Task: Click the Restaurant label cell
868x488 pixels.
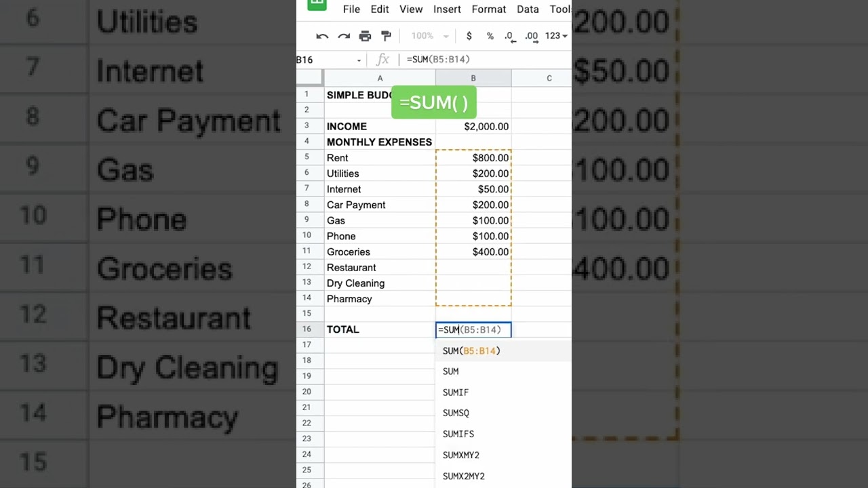Action: click(380, 267)
